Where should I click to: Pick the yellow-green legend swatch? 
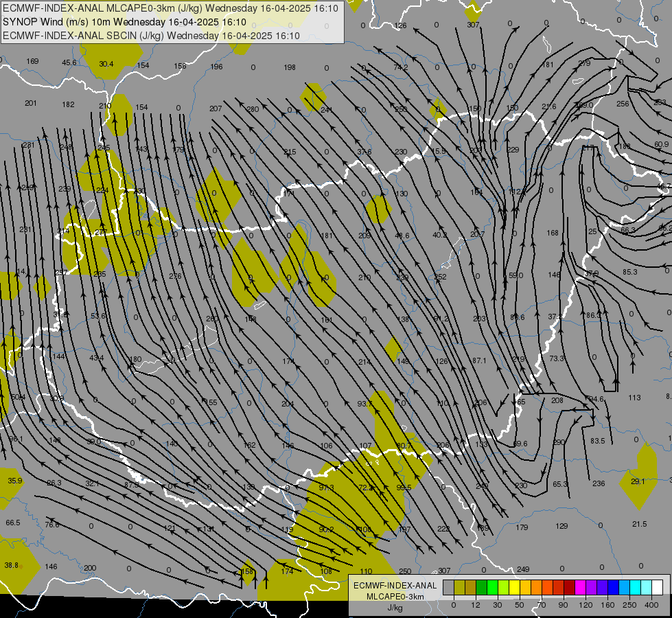(x=504, y=587)
